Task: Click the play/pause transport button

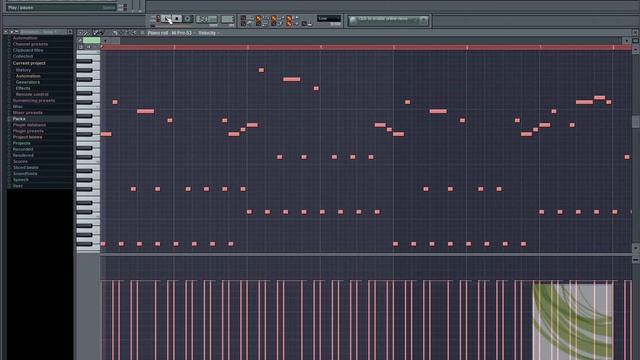Action: [x=166, y=18]
